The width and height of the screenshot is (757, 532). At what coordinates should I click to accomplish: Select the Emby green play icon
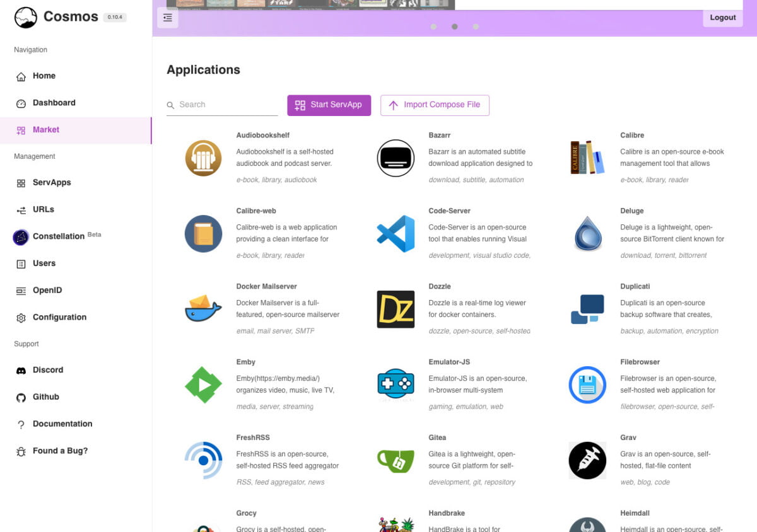pyautogui.click(x=202, y=385)
